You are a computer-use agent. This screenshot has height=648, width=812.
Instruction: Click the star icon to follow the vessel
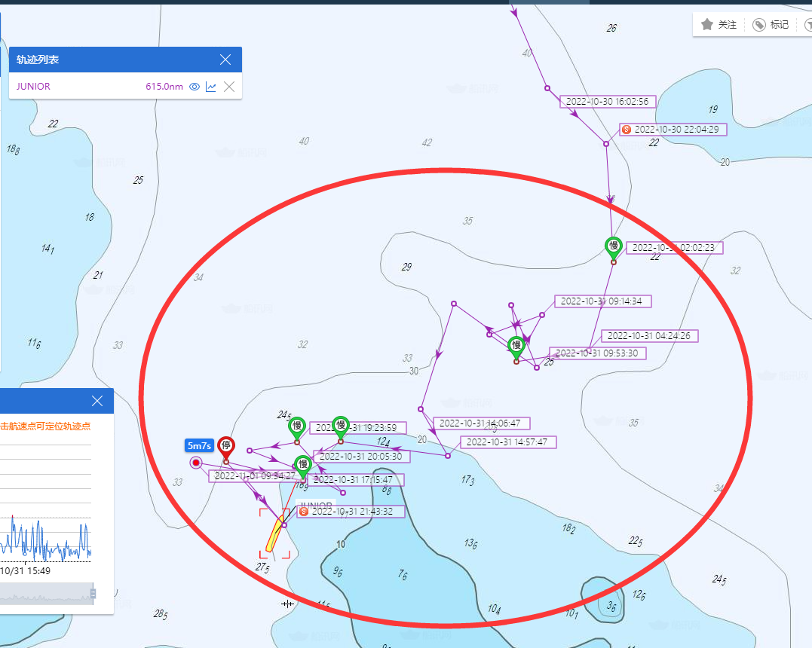click(x=707, y=24)
